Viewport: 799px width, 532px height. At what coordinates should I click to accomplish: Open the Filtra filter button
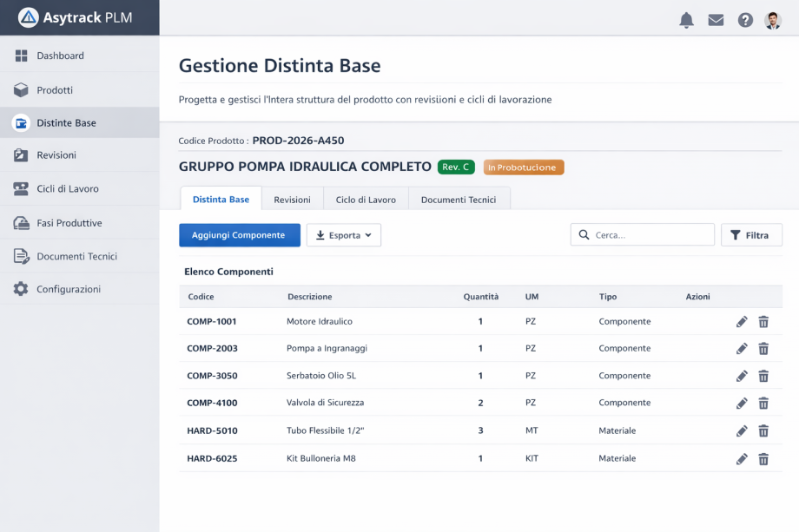[x=751, y=235]
